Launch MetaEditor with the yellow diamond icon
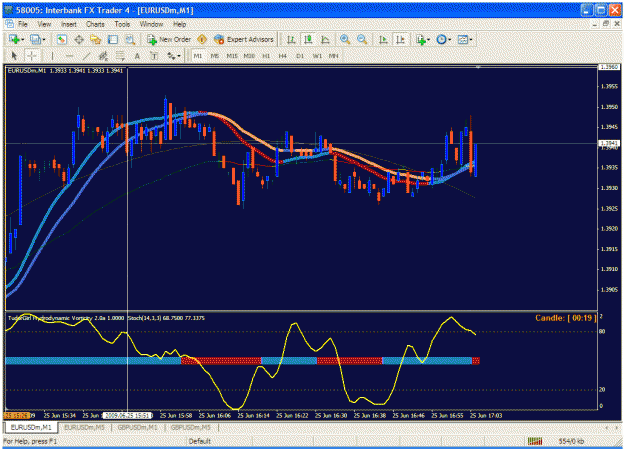625x449 pixels. (202, 39)
